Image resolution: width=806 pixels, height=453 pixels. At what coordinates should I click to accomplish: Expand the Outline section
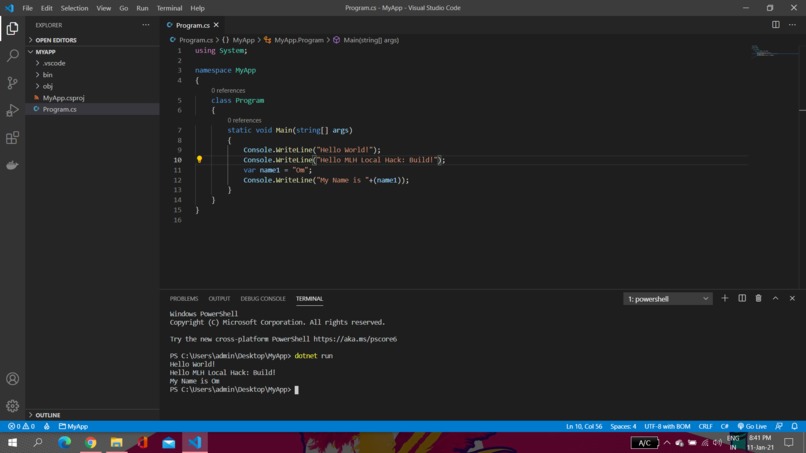(x=93, y=415)
